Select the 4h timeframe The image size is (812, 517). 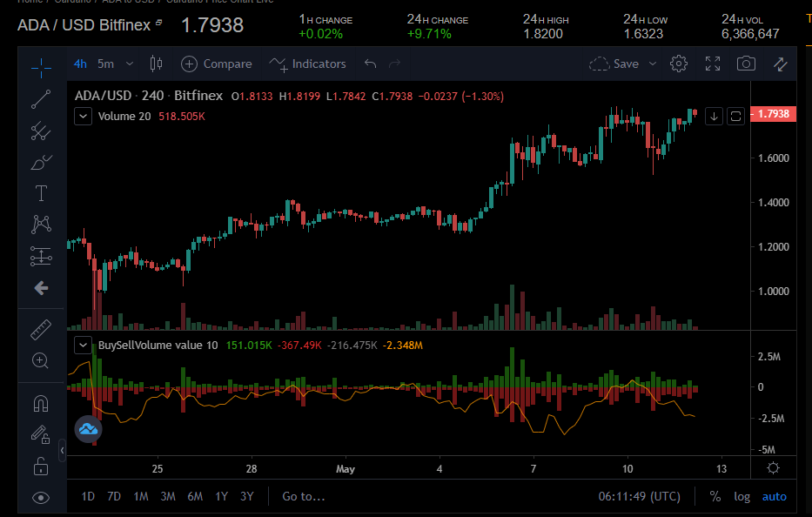[80, 64]
